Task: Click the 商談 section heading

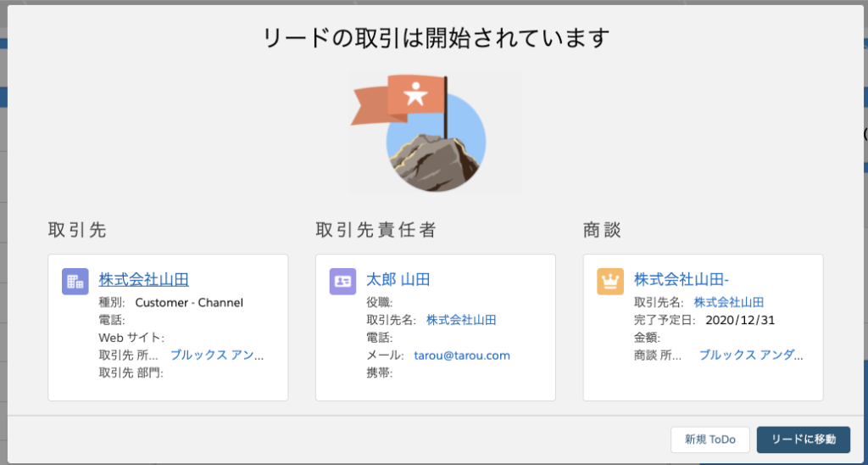Action: click(603, 230)
